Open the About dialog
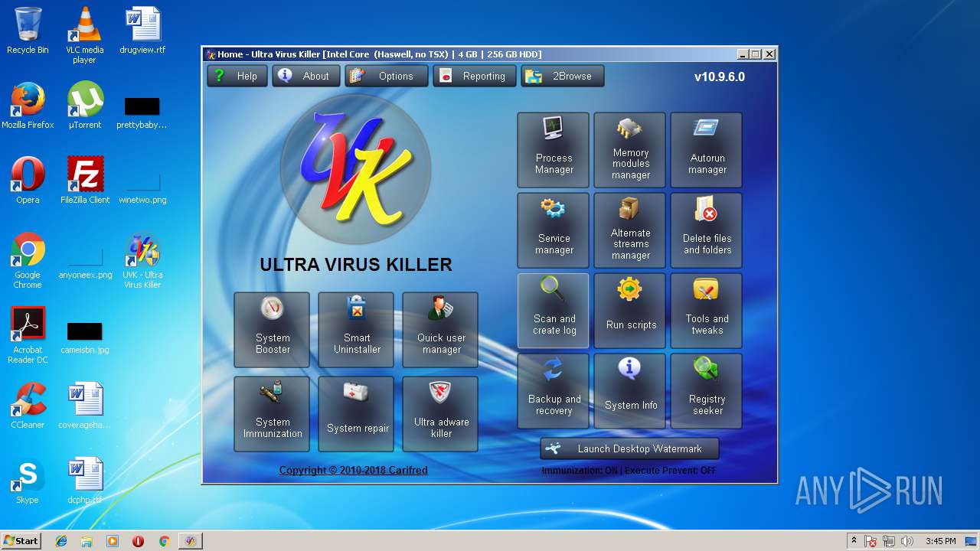This screenshot has height=551, width=980. [x=306, y=76]
